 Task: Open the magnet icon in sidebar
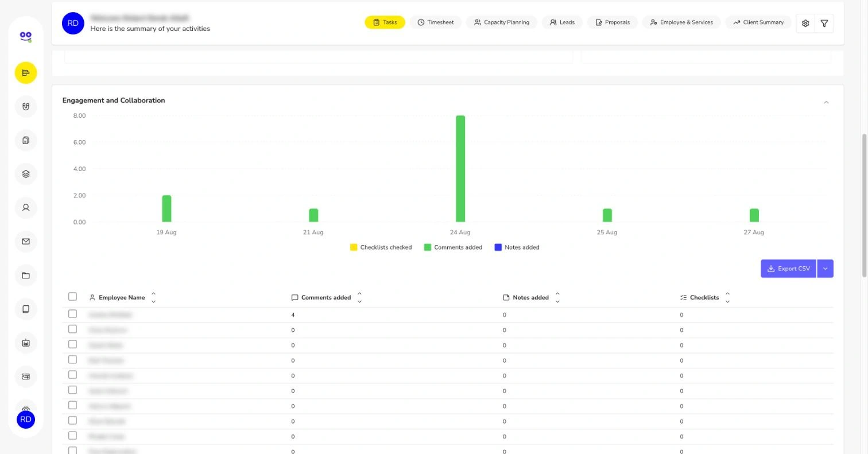(26, 107)
